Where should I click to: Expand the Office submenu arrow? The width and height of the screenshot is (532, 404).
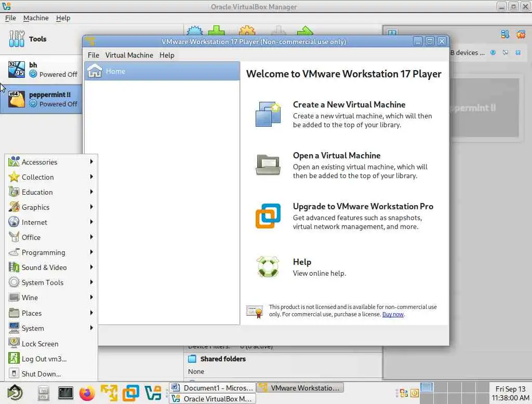point(91,237)
